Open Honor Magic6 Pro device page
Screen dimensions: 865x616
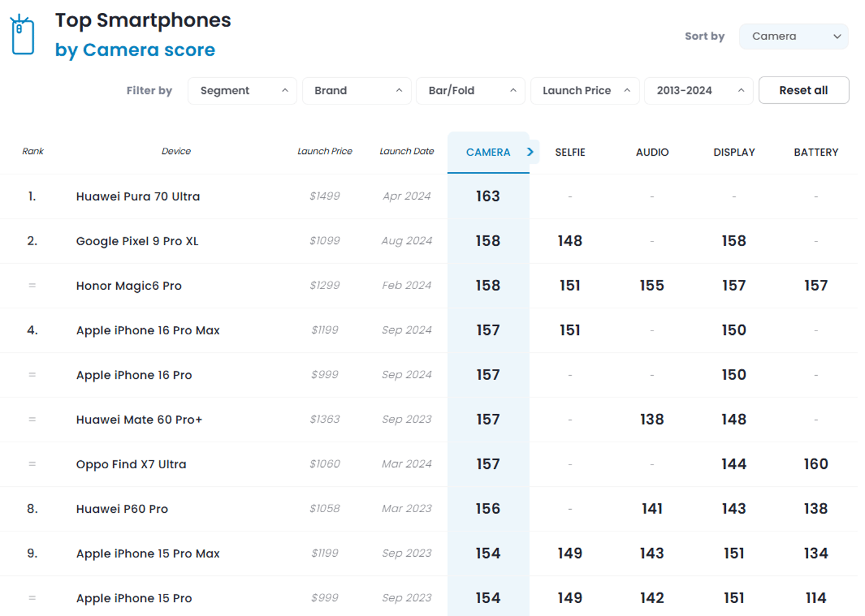(129, 286)
